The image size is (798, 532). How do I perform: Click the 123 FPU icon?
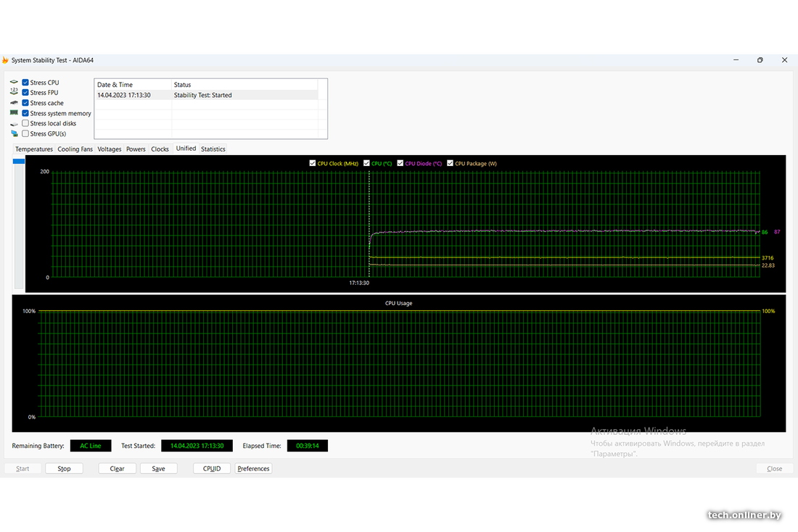click(x=14, y=93)
